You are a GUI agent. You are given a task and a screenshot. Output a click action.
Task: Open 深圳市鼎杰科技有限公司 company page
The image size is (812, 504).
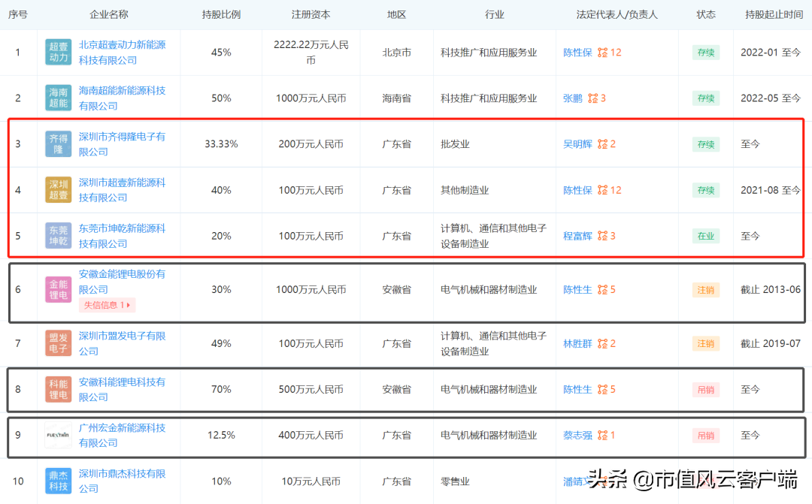[x=123, y=481]
